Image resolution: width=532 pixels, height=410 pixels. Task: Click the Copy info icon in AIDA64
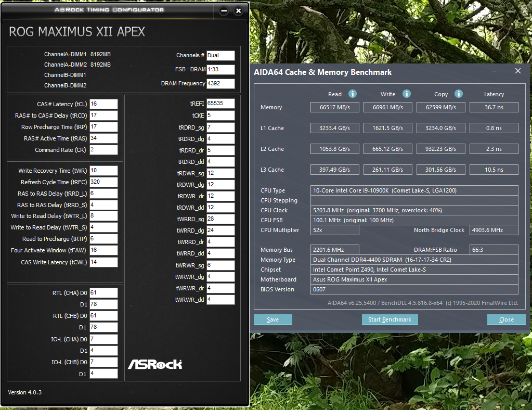click(x=458, y=94)
